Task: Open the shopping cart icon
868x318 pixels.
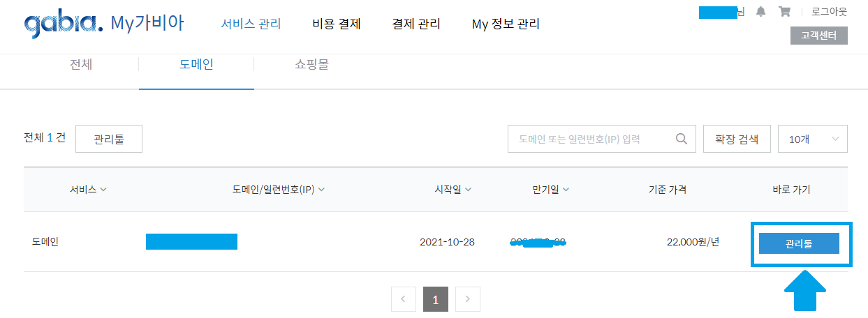Action: (x=784, y=12)
